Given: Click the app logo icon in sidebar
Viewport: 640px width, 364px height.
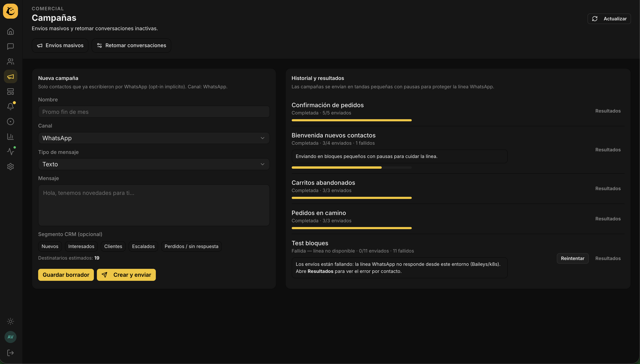Looking at the screenshot, I should pyautogui.click(x=11, y=11).
